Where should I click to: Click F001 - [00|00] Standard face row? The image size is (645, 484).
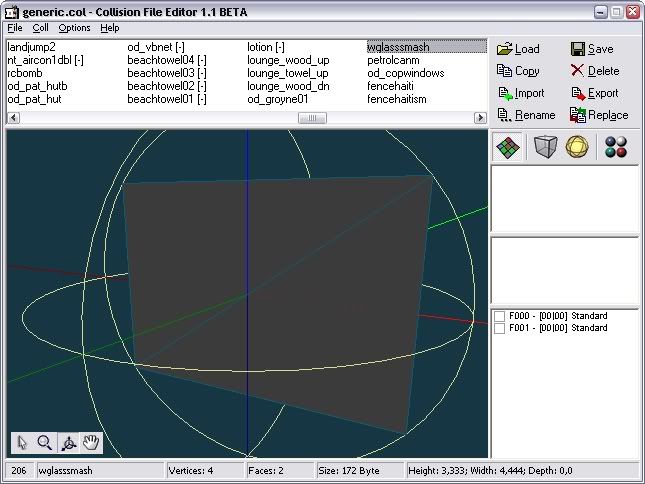point(558,328)
